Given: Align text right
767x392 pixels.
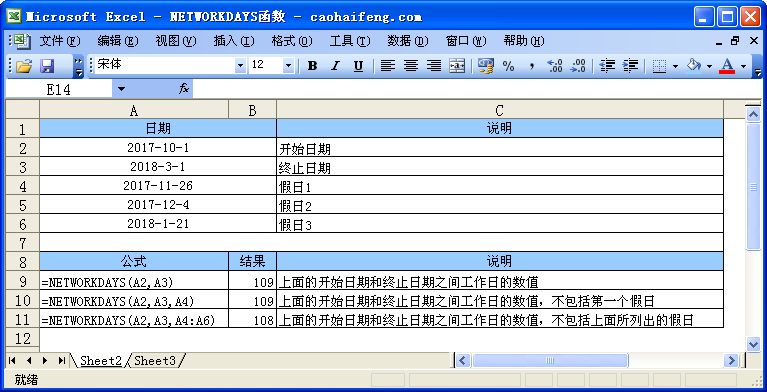Looking at the screenshot, I should [x=434, y=66].
